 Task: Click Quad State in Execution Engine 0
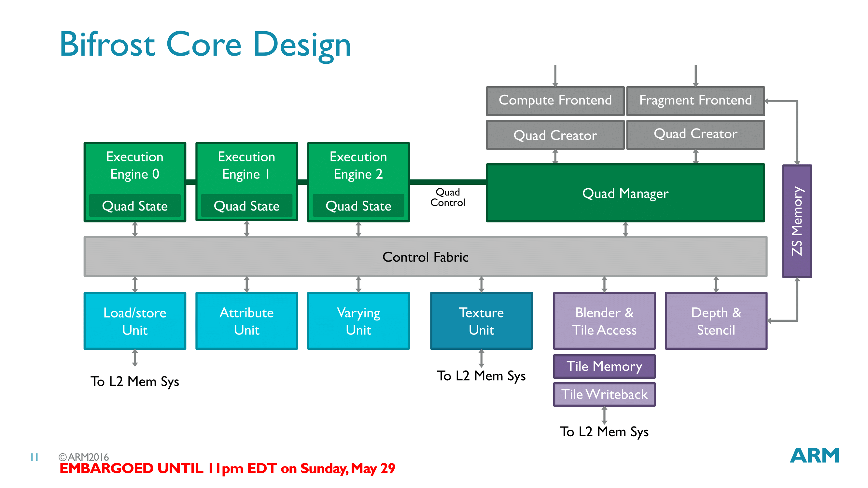135,206
